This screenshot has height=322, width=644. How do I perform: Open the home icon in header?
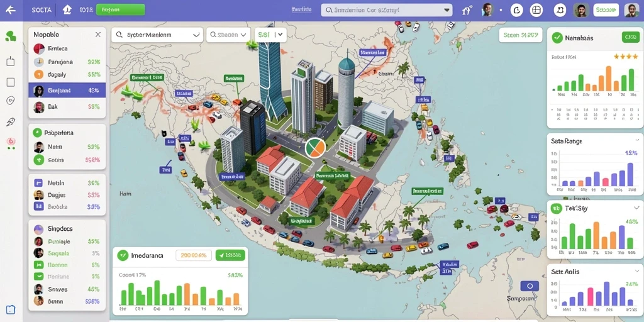click(67, 10)
